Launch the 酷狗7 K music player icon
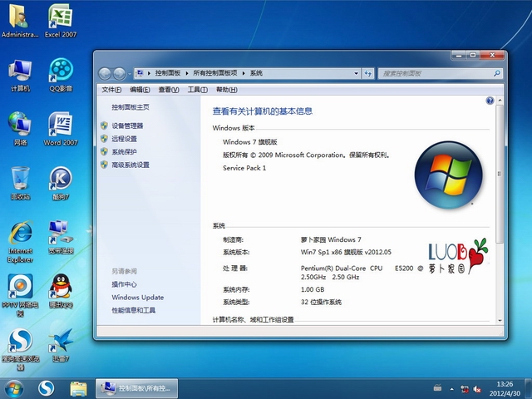The width and height of the screenshot is (532, 399). pos(61,183)
